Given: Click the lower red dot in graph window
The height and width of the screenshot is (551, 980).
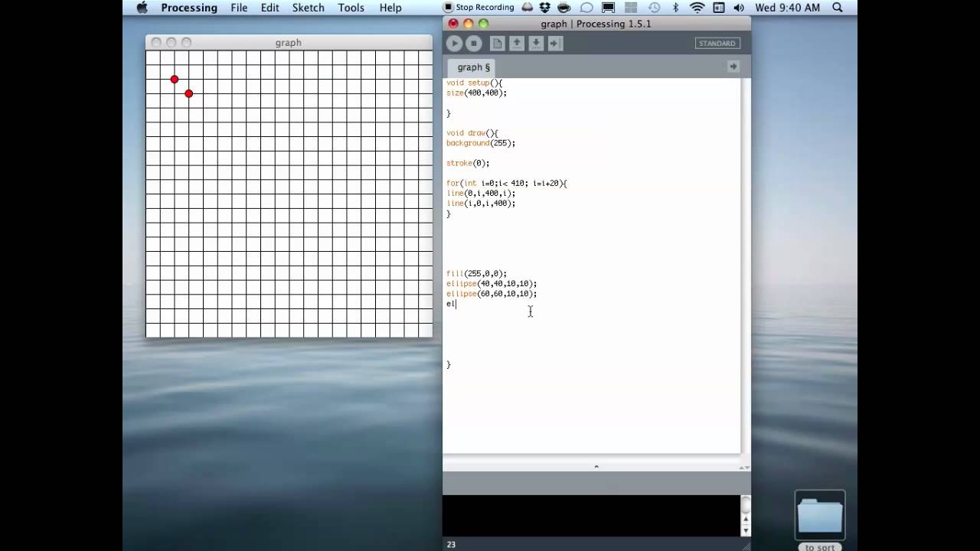Looking at the screenshot, I should click(x=189, y=93).
